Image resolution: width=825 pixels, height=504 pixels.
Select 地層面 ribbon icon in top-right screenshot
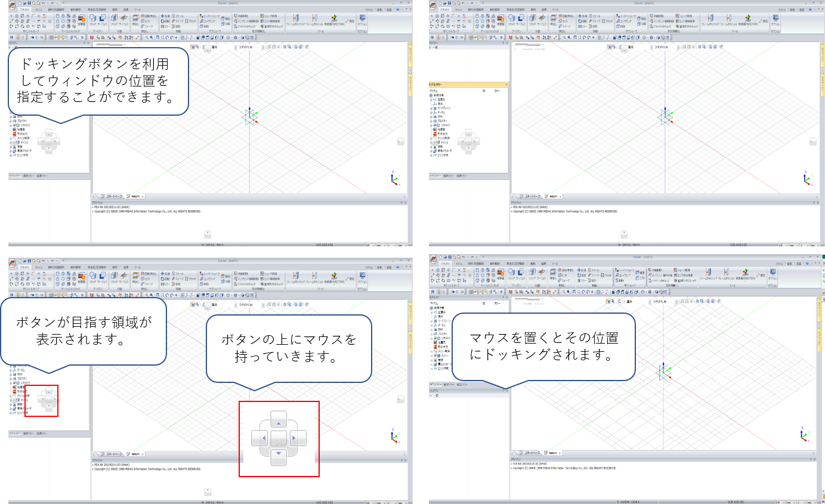click(499, 20)
